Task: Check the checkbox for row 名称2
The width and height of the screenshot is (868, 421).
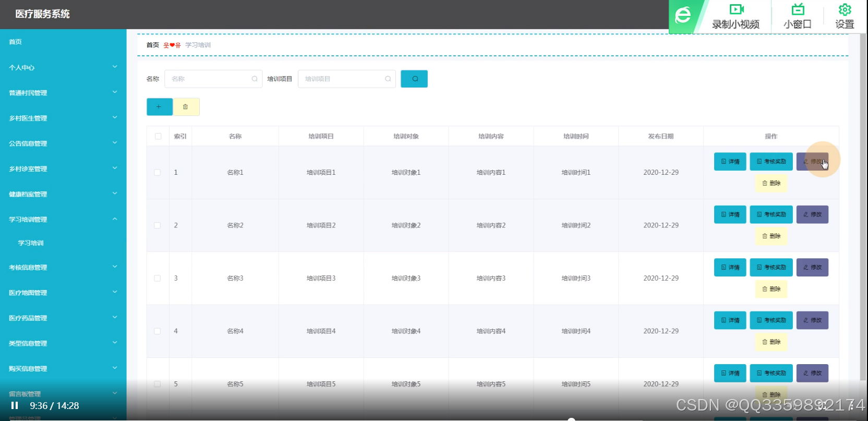Action: pyautogui.click(x=157, y=225)
